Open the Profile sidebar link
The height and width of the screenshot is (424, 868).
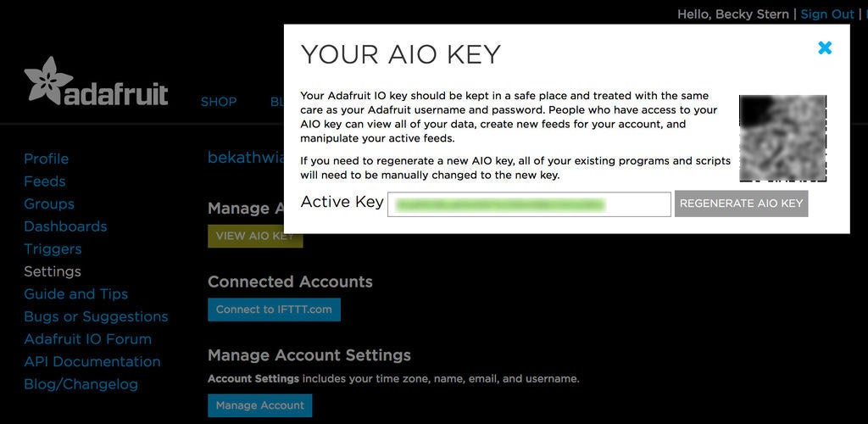(47, 159)
